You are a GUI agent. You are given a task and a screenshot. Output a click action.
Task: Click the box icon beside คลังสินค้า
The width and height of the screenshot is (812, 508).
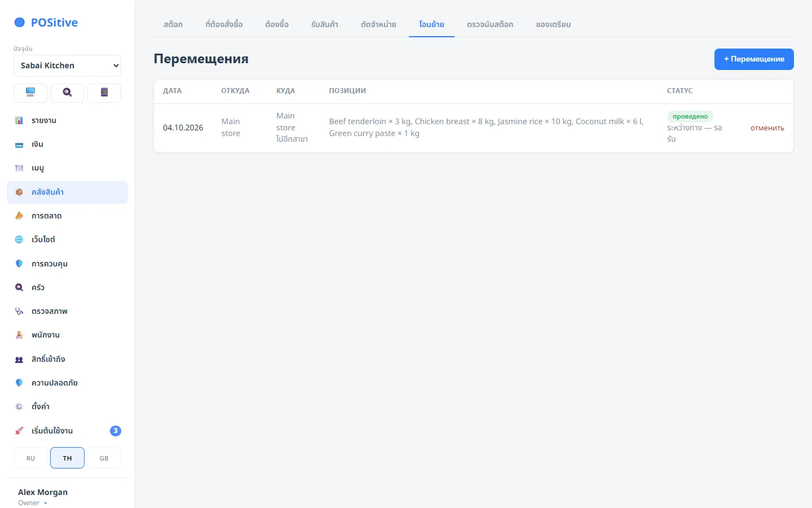coord(19,192)
